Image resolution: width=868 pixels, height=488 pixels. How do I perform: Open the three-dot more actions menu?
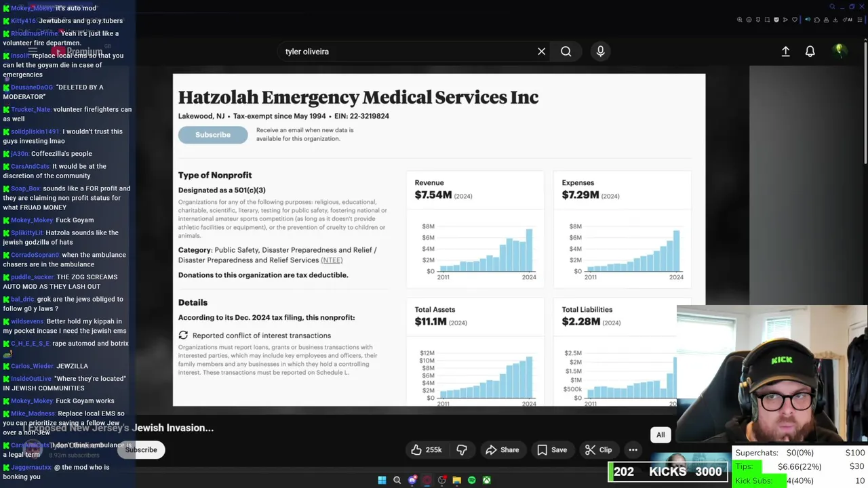633,449
